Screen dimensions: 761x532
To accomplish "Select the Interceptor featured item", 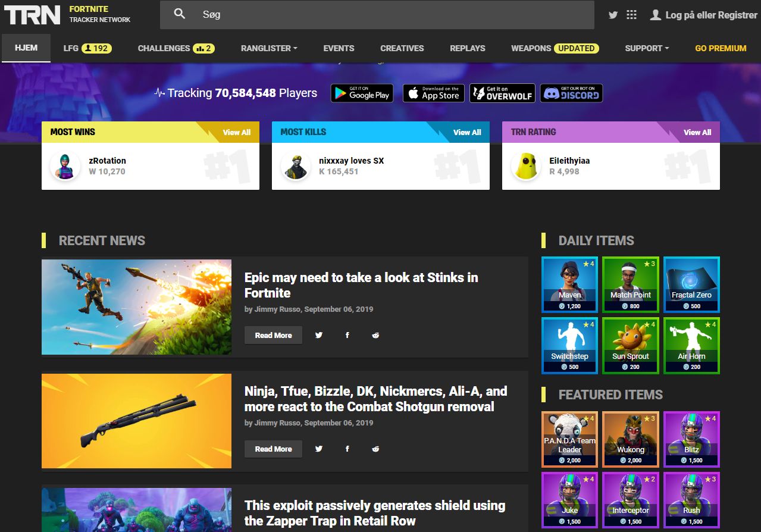I will coord(631,500).
